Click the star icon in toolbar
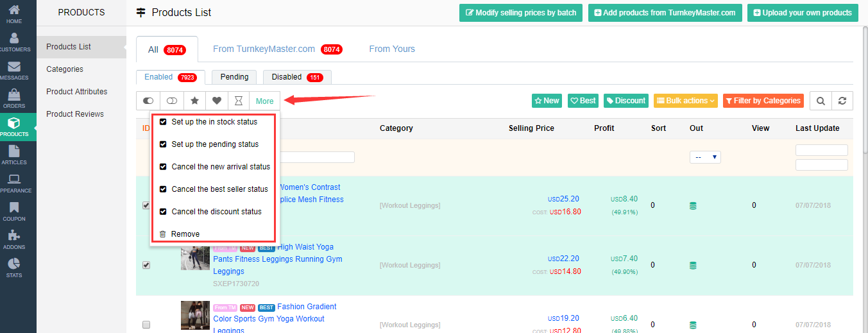Image resolution: width=868 pixels, height=333 pixels. (x=194, y=101)
